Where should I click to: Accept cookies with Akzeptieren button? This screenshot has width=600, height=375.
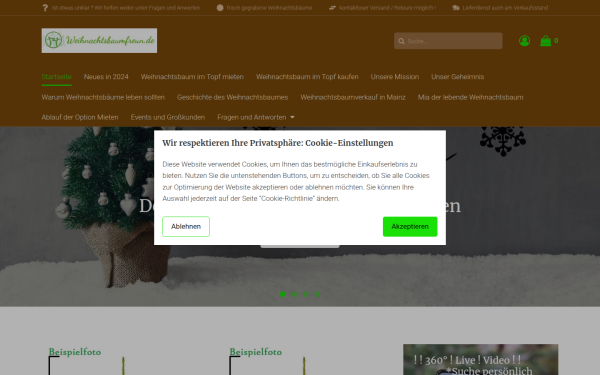[x=410, y=227]
